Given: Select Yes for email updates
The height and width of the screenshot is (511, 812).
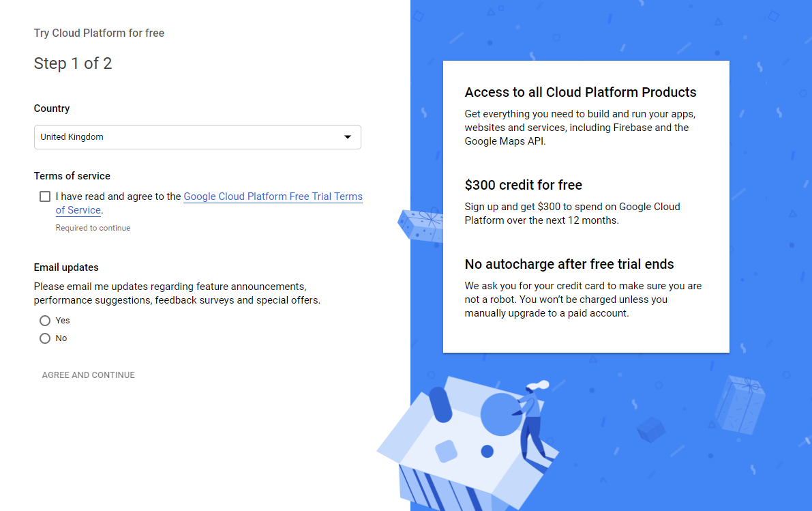Looking at the screenshot, I should point(44,320).
